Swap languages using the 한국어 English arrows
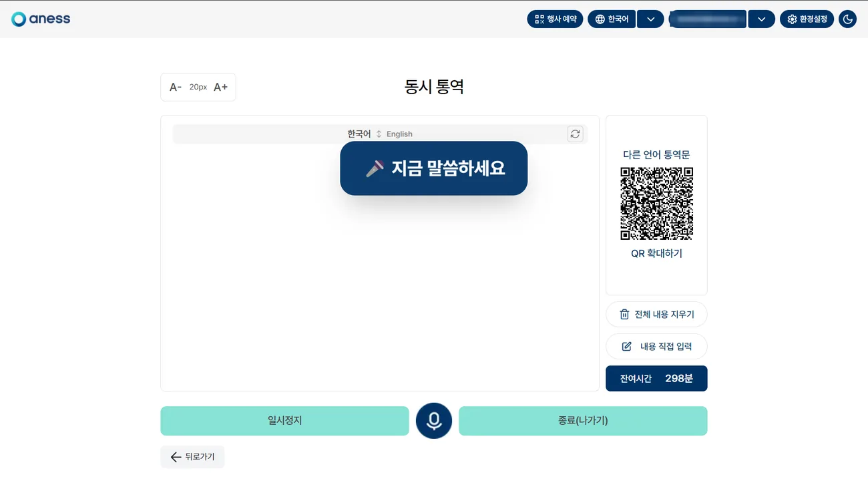 [x=379, y=134]
